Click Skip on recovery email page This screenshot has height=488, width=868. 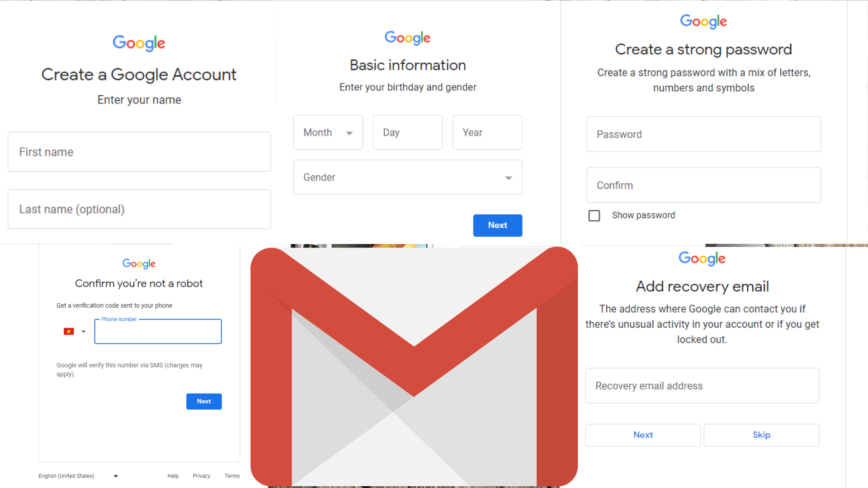click(x=762, y=434)
